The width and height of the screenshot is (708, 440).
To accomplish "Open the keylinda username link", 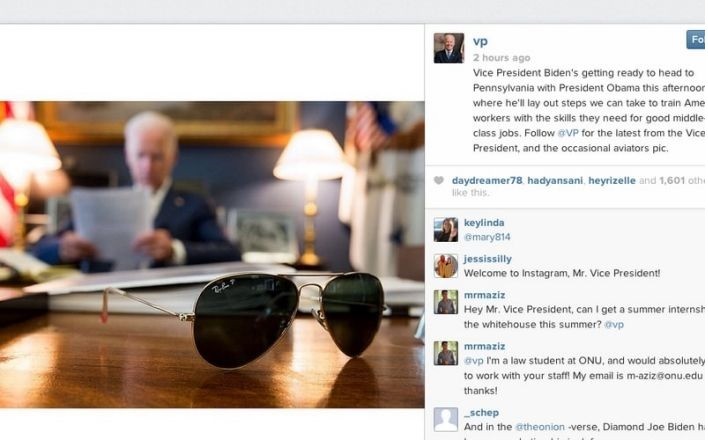I will (x=484, y=223).
